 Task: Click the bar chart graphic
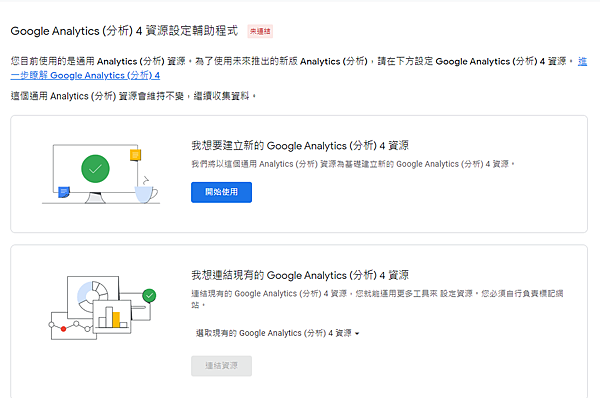click(112, 317)
